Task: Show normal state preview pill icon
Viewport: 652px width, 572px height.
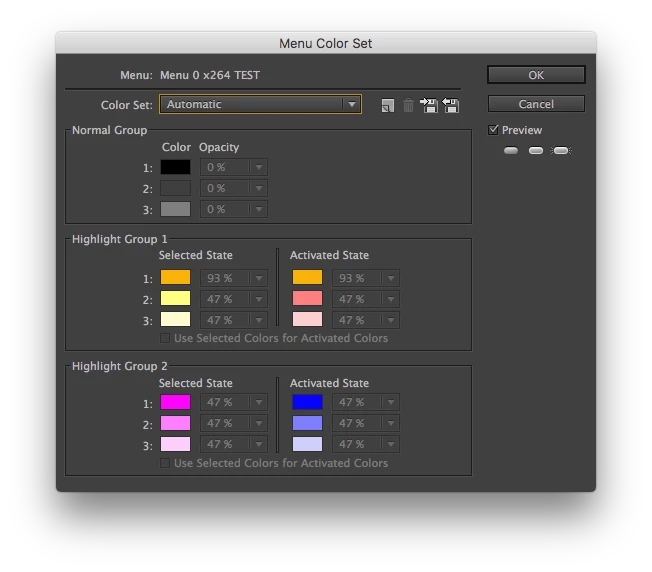Action: pyautogui.click(x=511, y=150)
